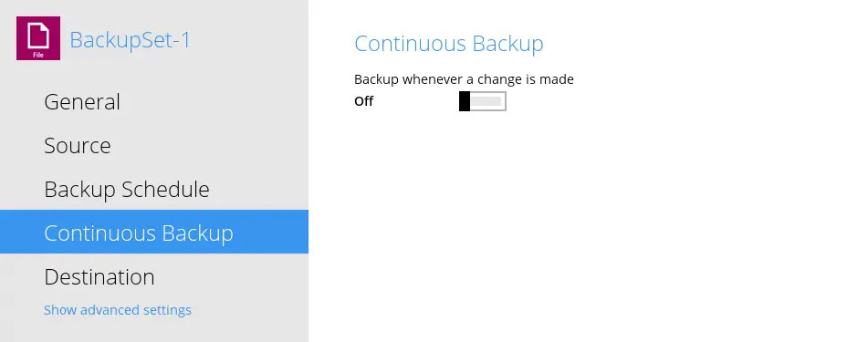Expand the advanced settings list in the sidebar
868x342 pixels.
pos(118,310)
